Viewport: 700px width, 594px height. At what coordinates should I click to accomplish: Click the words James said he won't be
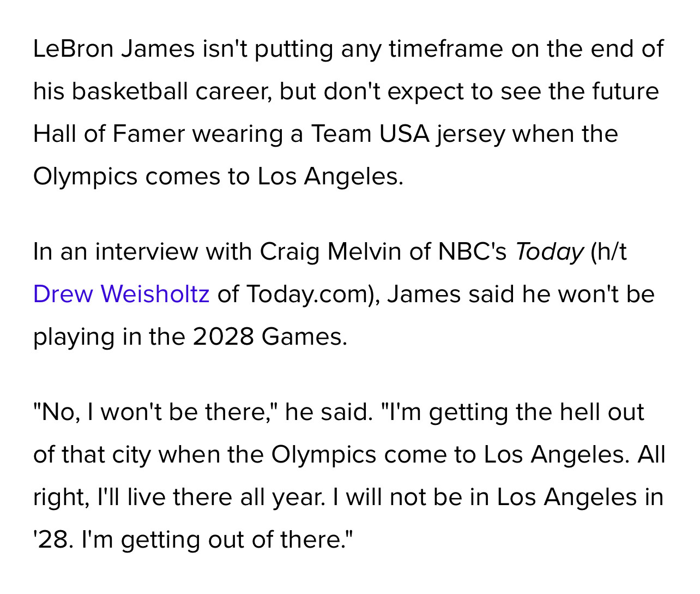(521, 294)
